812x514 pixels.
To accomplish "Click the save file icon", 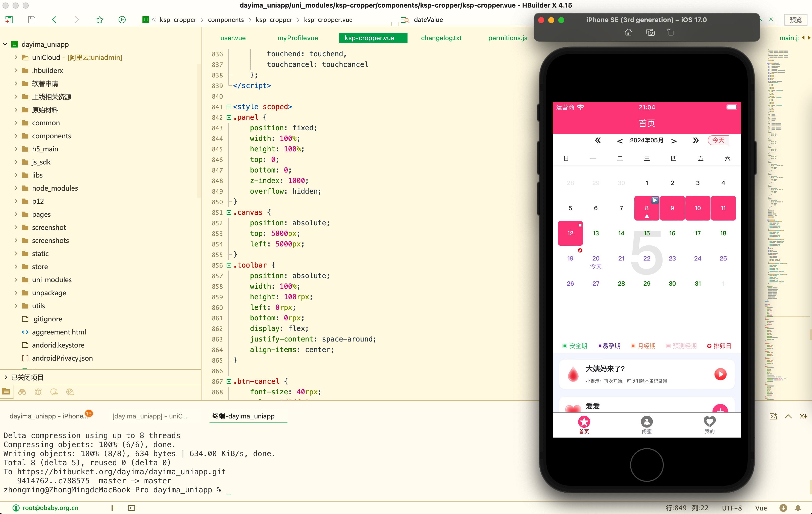I will [32, 20].
